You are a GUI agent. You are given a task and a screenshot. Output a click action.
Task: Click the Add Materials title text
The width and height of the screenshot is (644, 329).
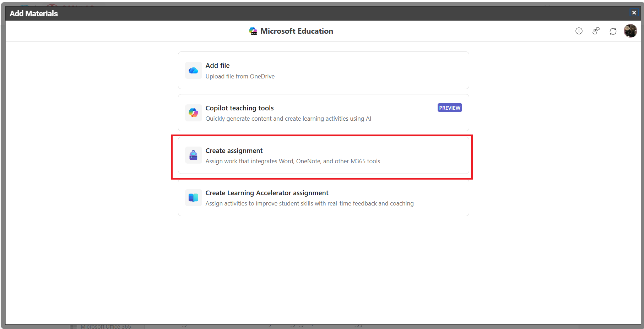[34, 13]
